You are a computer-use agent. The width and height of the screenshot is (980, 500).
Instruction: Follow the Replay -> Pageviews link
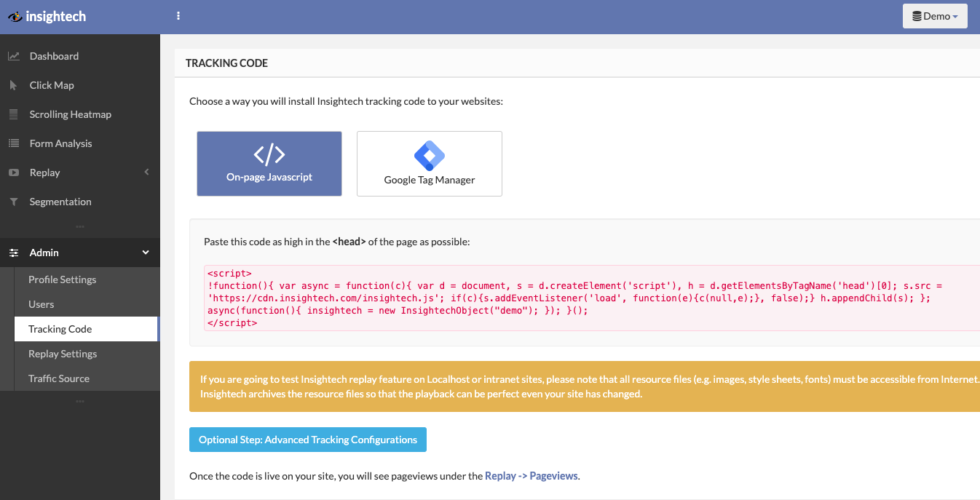tap(532, 476)
